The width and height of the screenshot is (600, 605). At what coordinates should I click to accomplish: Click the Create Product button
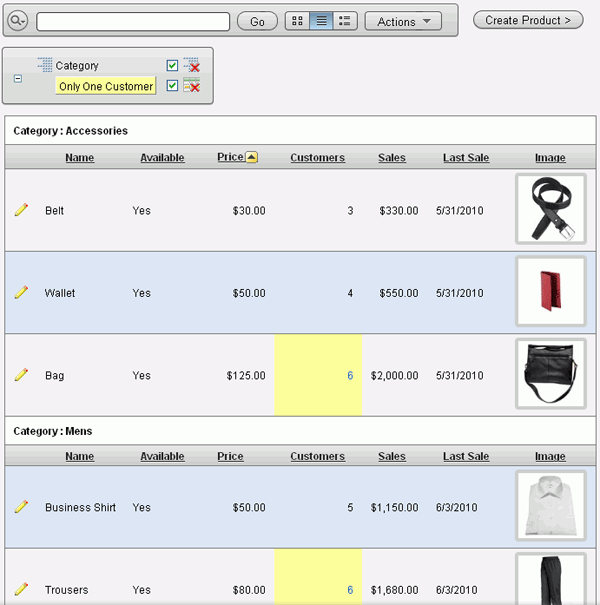[x=528, y=20]
